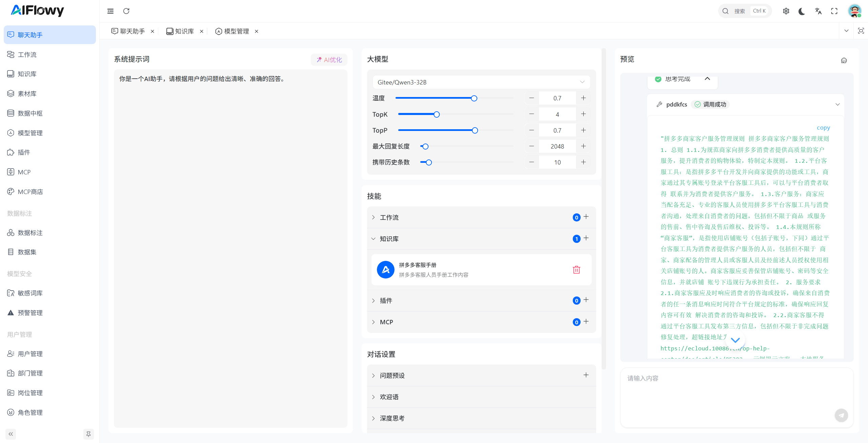The width and height of the screenshot is (868, 443).
Task: Switch to the 模型管理 tab
Action: pos(236,31)
